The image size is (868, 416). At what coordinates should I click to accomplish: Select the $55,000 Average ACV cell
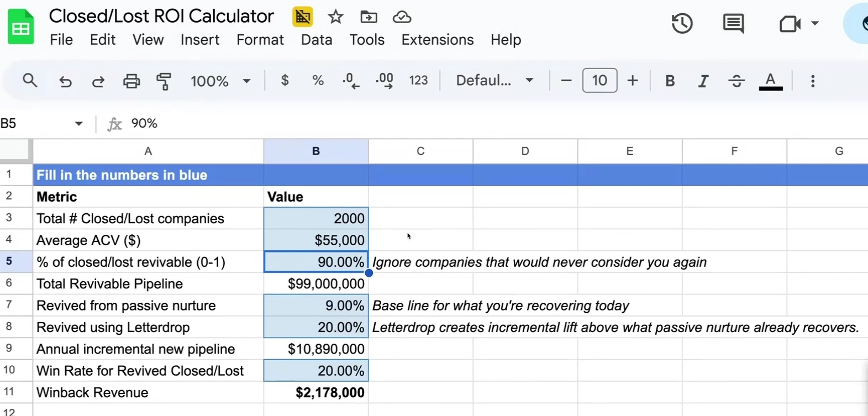(316, 240)
